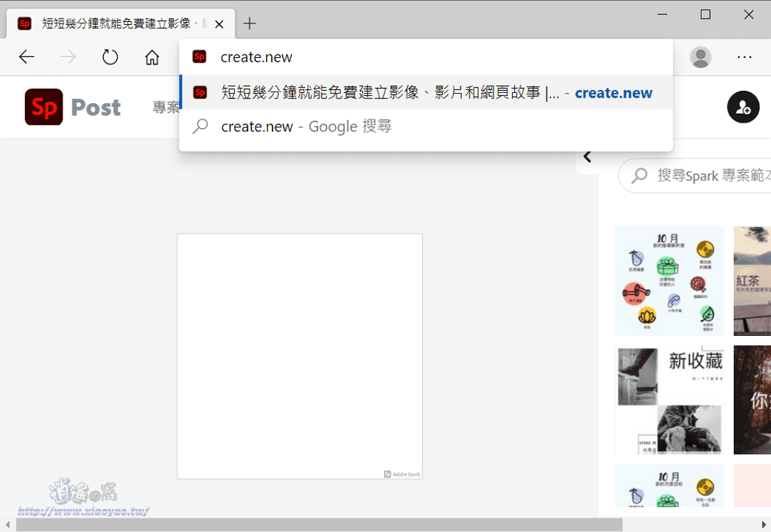
Task: Click the 搜尋Spark 專案範本 search field
Action: pos(695,175)
